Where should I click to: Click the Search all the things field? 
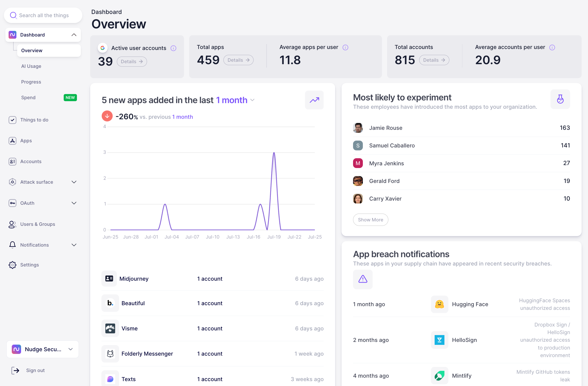point(43,15)
